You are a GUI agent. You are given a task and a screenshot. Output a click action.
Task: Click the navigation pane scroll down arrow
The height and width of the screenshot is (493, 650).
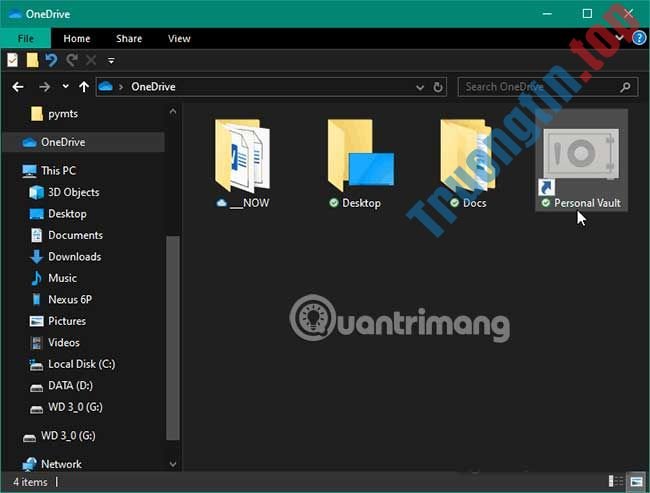point(173,464)
